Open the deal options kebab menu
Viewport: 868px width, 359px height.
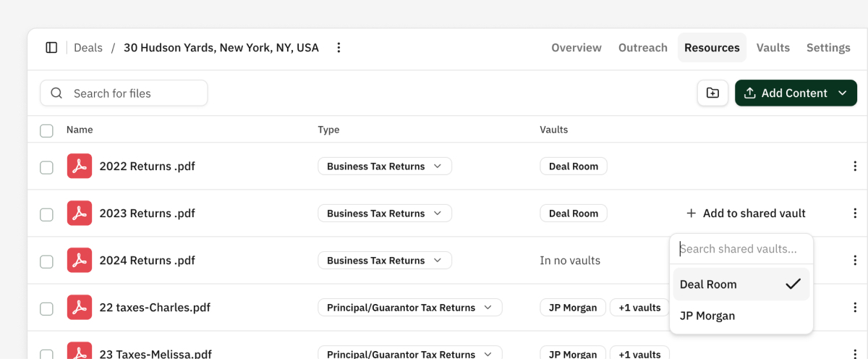click(x=339, y=48)
